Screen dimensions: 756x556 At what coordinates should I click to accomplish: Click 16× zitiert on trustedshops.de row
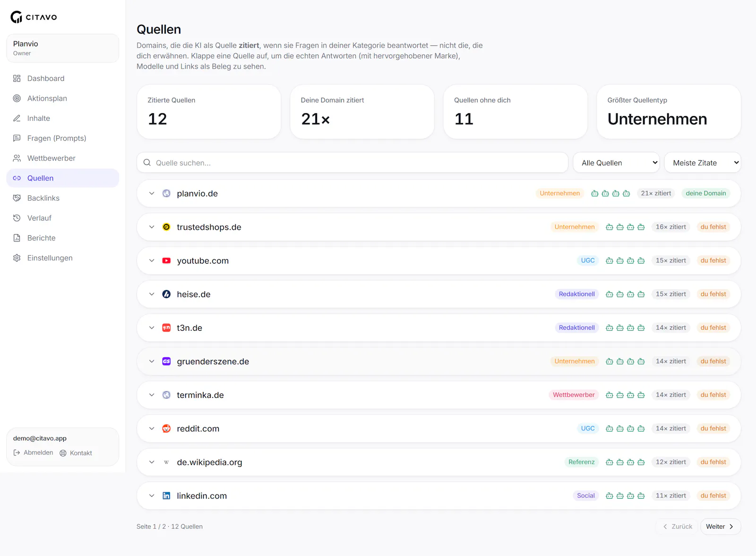click(670, 227)
